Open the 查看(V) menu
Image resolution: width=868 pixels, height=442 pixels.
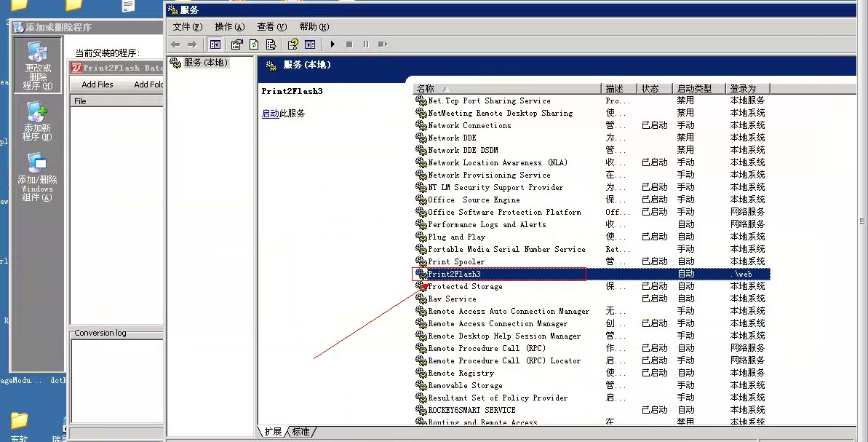(272, 27)
